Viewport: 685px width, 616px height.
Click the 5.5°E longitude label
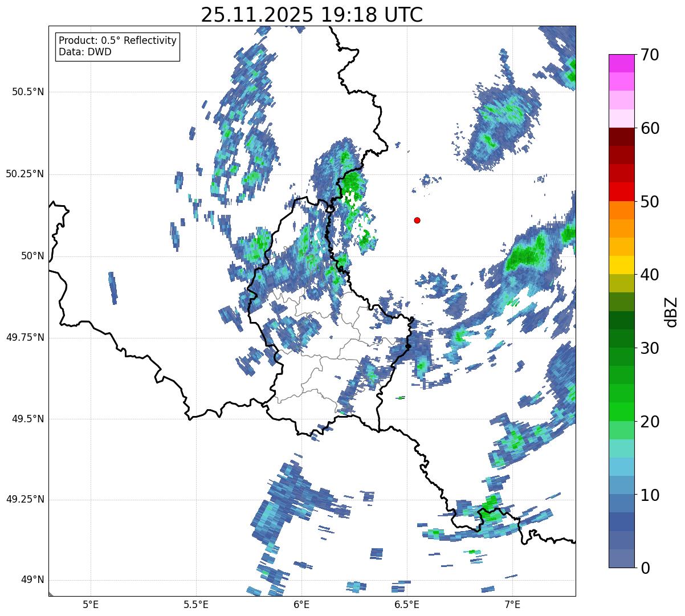196,605
